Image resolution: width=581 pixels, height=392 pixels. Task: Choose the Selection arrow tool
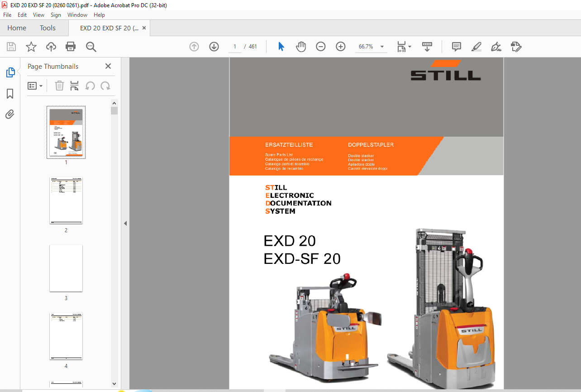(281, 47)
